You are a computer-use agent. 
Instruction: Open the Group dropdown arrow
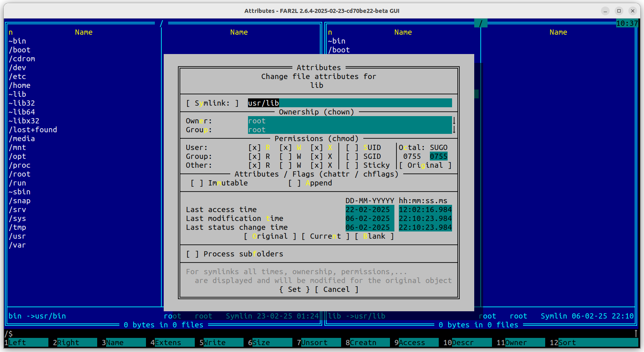454,130
